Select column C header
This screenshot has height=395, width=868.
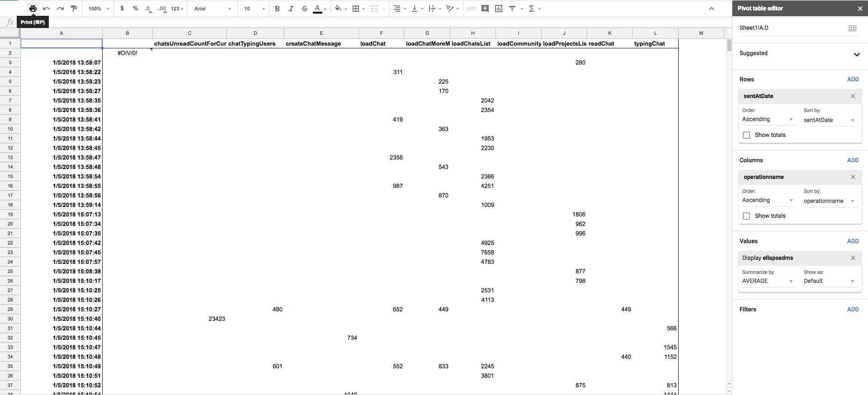coord(189,33)
